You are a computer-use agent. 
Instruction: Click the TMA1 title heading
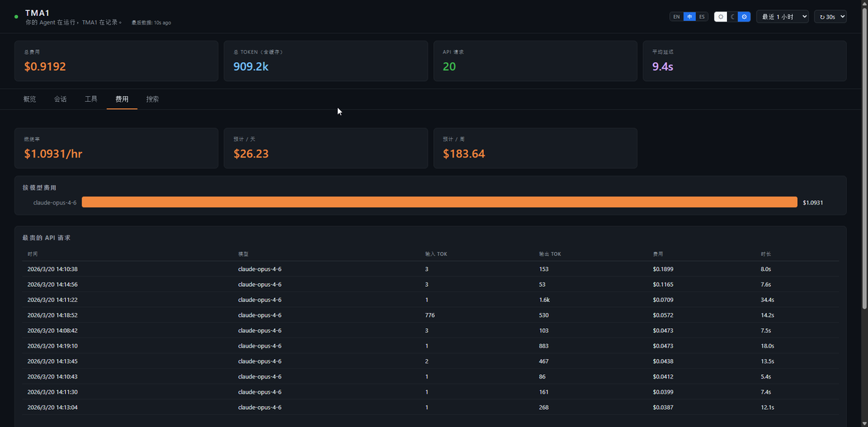tap(37, 12)
